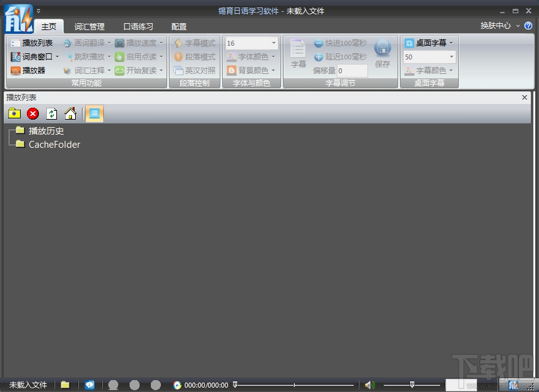Toggle the highlighted list view icon
Screen dimensions: 539x392
click(x=94, y=113)
